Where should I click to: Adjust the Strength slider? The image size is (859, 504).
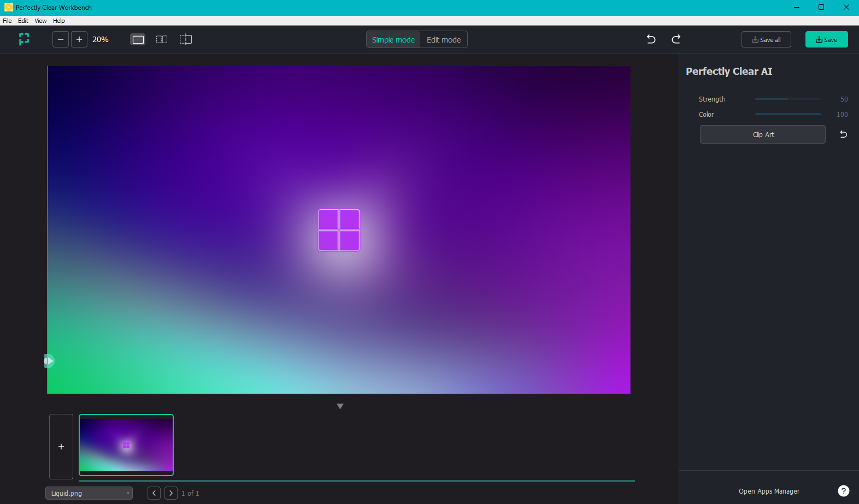787,99
